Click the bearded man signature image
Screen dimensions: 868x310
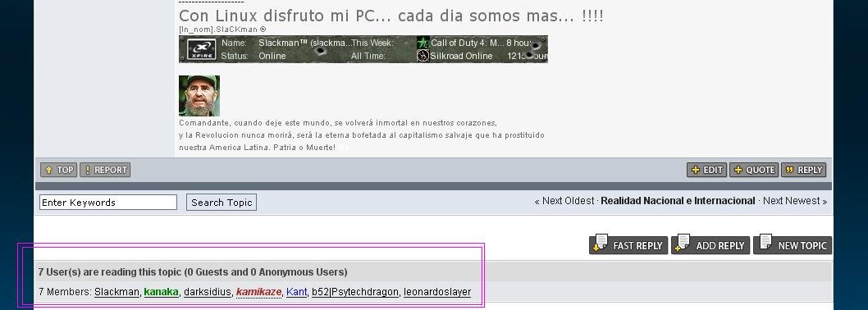pyautogui.click(x=199, y=96)
